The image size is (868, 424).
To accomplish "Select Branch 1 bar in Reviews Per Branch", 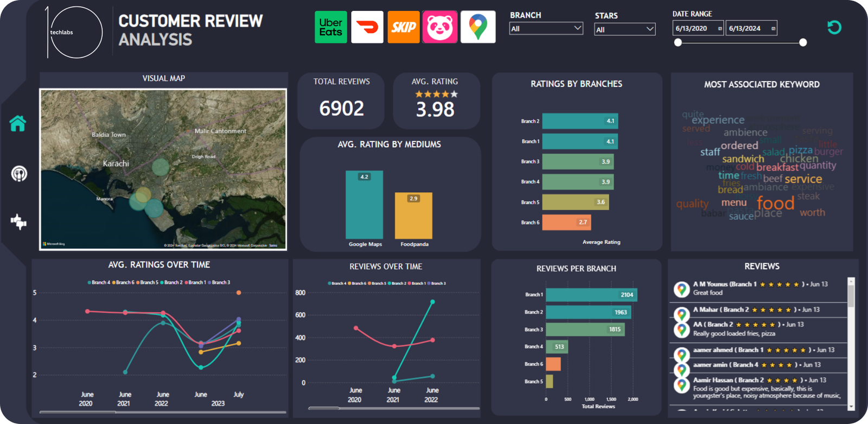I will point(591,295).
